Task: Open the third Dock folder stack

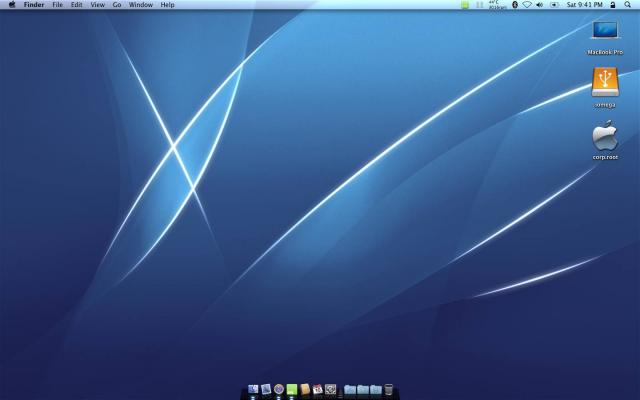Action: pyautogui.click(x=376, y=390)
